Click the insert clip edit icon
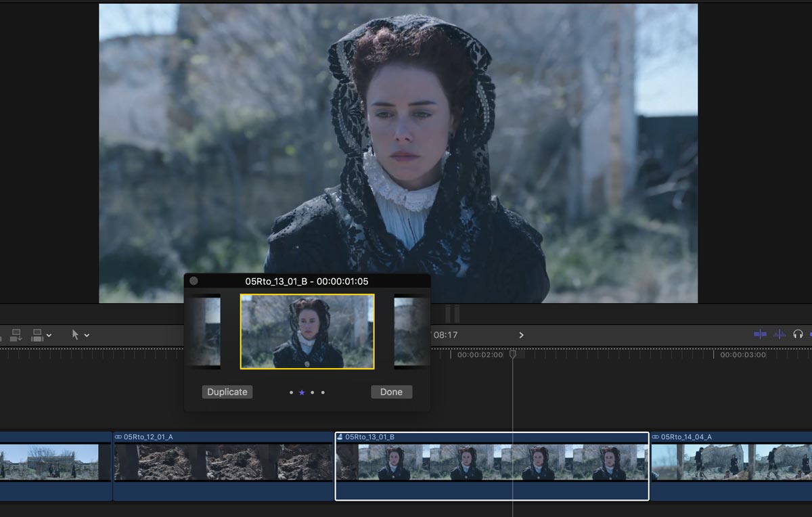The height and width of the screenshot is (517, 812). pos(16,335)
